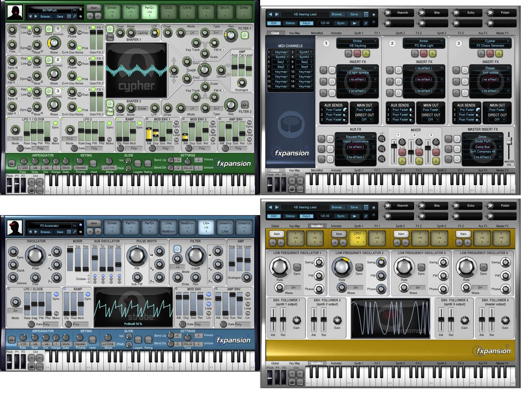The width and height of the screenshot is (532, 397).
Task: Open the Breverb Plate aux FX dropdown
Action: pos(355,137)
